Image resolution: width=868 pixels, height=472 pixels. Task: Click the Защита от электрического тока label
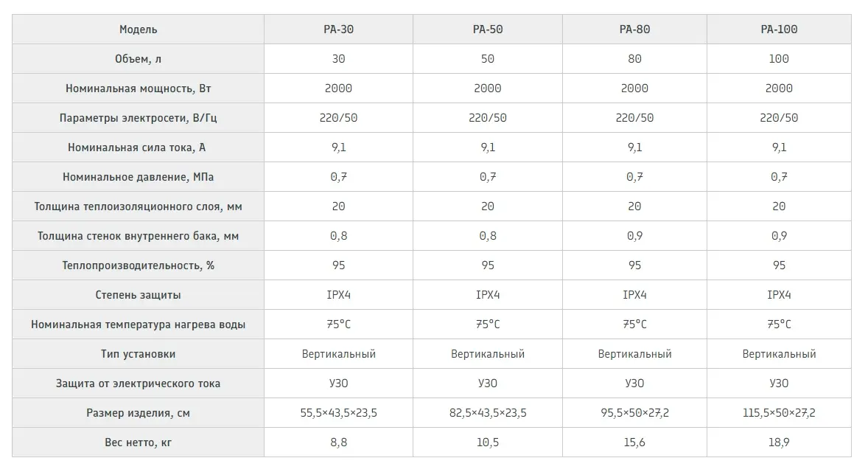click(x=139, y=383)
